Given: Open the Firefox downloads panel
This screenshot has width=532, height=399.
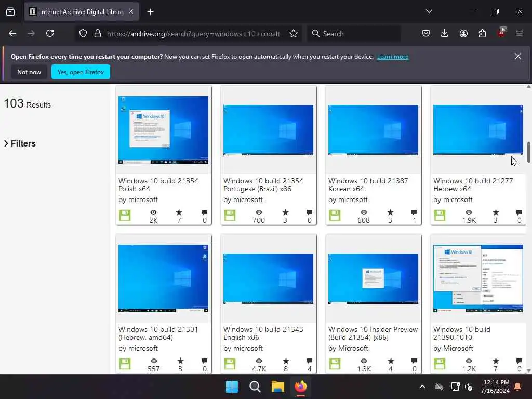Looking at the screenshot, I should point(445,33).
